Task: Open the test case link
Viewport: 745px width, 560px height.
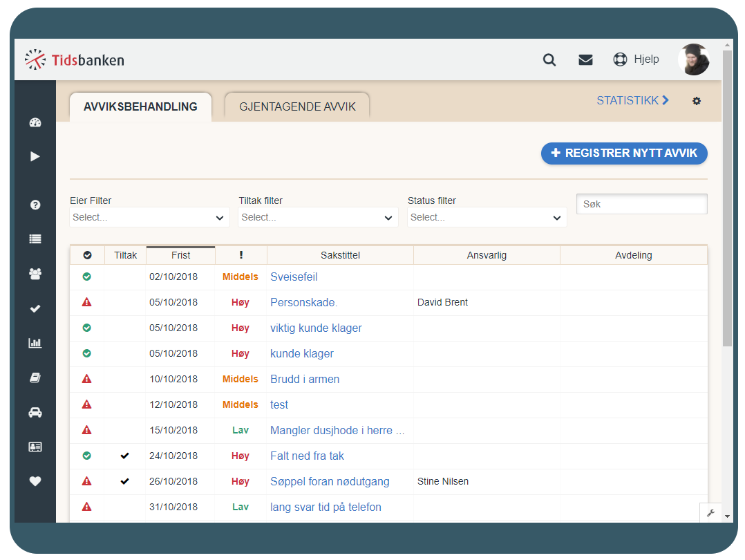Action: (279, 404)
